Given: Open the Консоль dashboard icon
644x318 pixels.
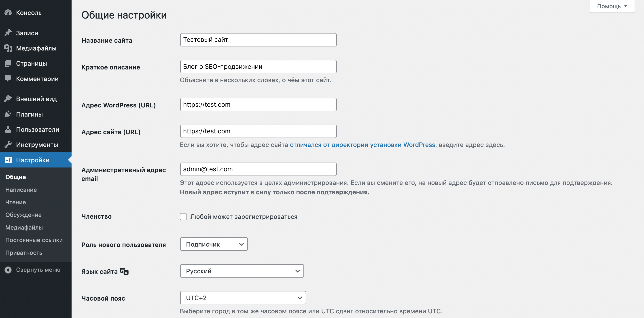Looking at the screenshot, I should 8,13.
